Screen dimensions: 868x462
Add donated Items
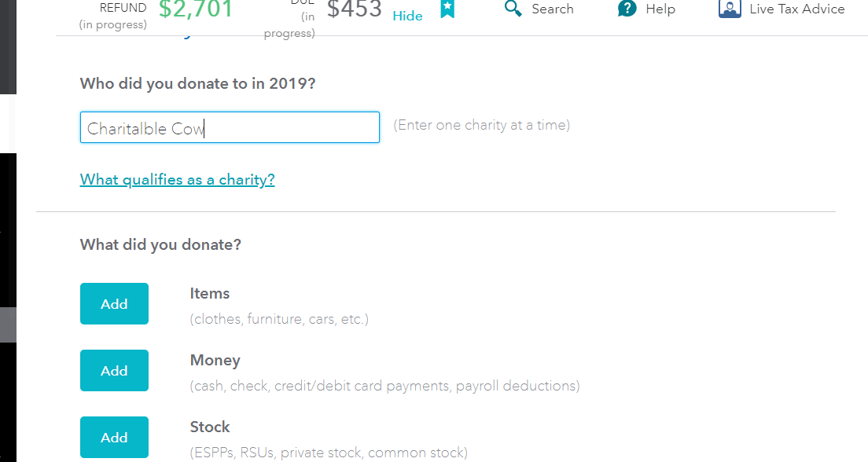tap(114, 304)
